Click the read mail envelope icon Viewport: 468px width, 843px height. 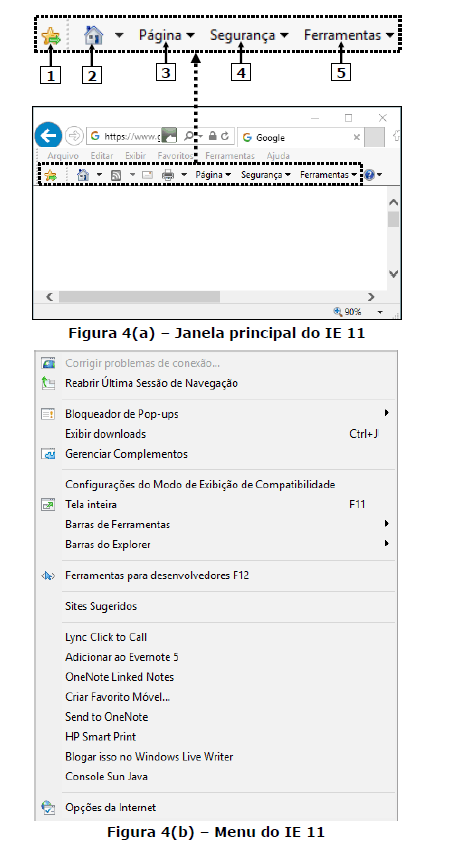tap(147, 175)
